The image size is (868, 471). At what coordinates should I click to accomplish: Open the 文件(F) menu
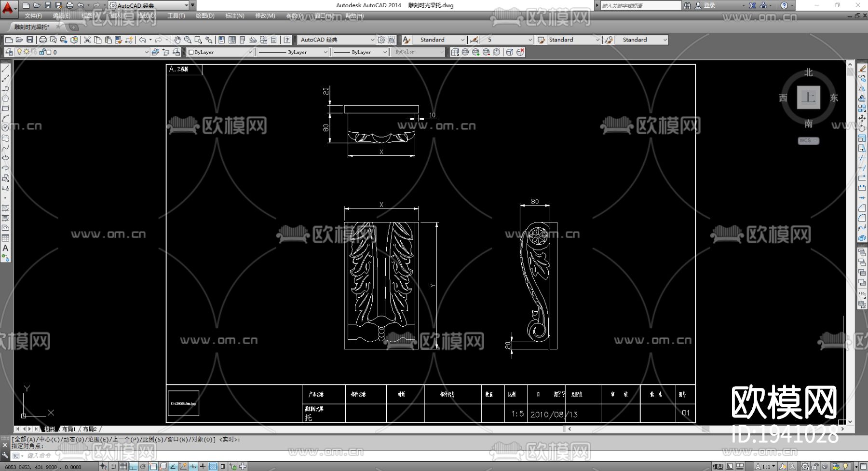[33, 16]
